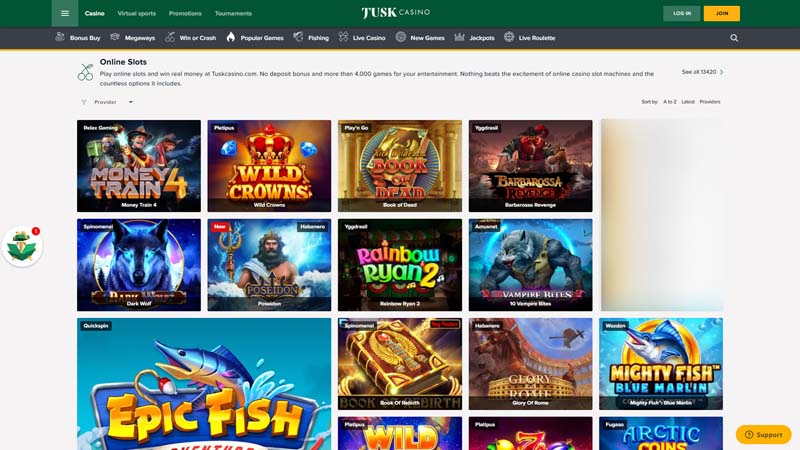The width and height of the screenshot is (800, 450).
Task: Open 10 Vampire Bites game
Action: tap(531, 265)
